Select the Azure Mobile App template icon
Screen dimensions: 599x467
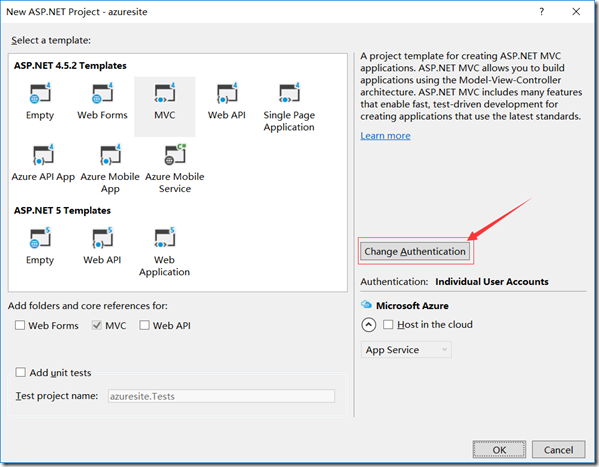(110, 154)
